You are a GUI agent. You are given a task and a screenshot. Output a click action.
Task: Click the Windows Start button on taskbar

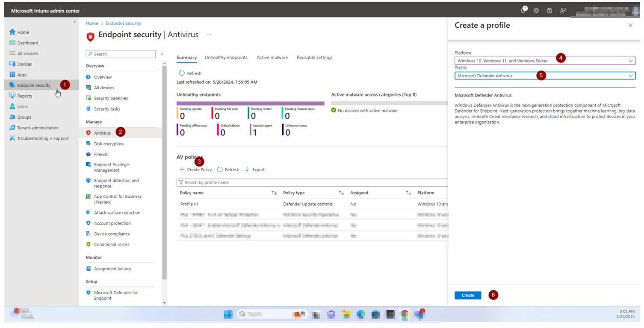point(228,314)
